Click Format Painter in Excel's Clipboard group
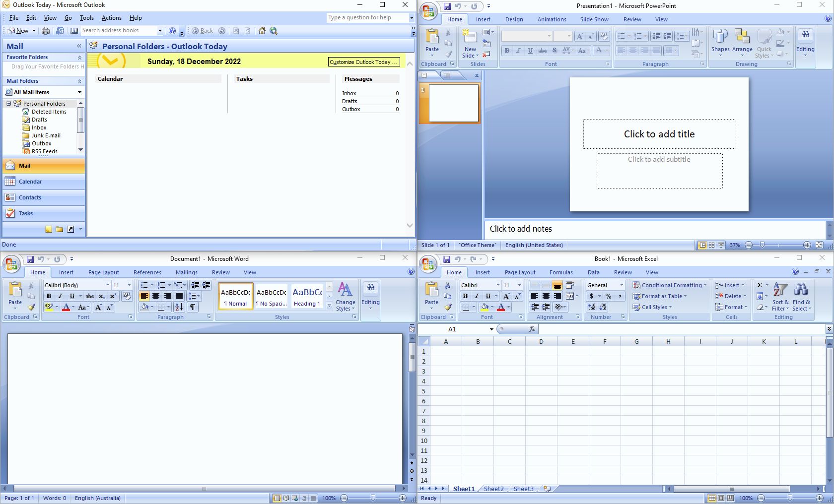Image resolution: width=834 pixels, height=504 pixels. coord(448,307)
